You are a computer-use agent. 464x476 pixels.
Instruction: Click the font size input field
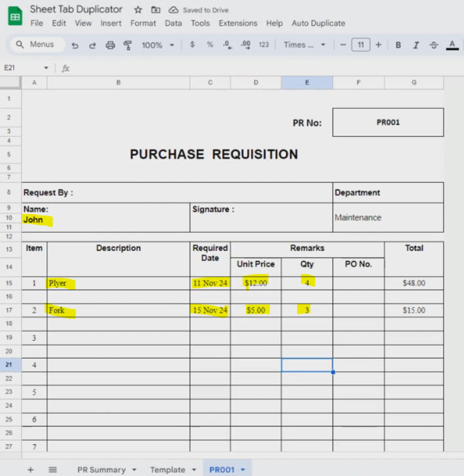(x=360, y=45)
